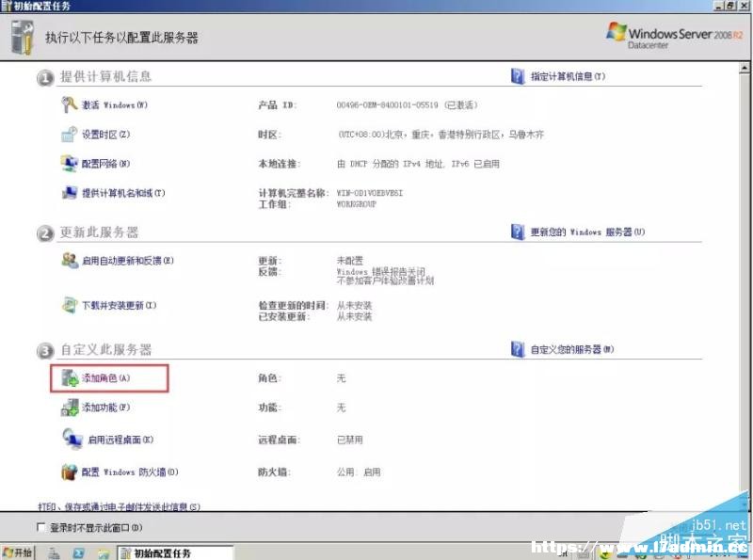This screenshot has height=560, width=753.
Task: Click the icon beside 启用自动更新和反馈
Action: coord(70,261)
